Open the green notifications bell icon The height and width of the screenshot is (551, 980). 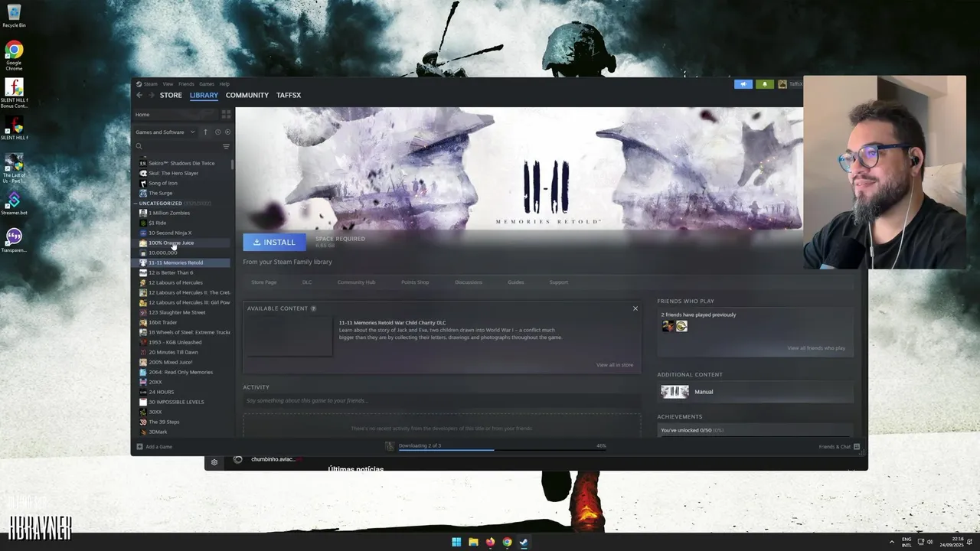[x=765, y=84]
